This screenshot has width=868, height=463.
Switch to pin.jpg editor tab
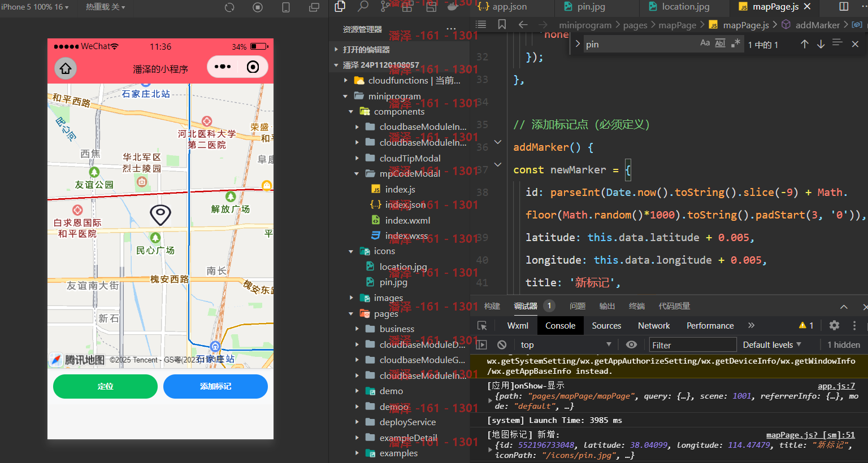(584, 7)
